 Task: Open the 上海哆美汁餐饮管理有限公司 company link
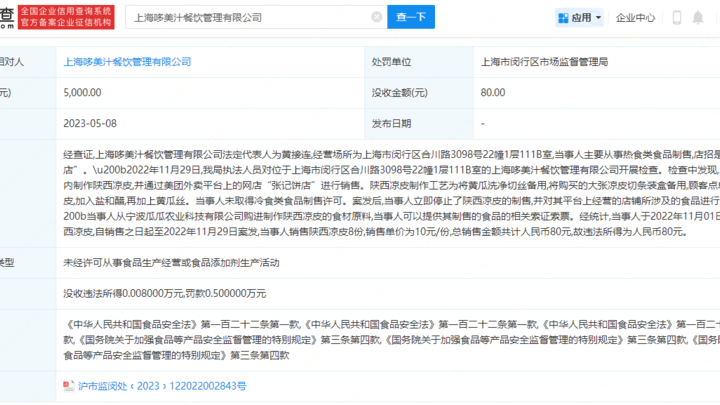tap(127, 62)
